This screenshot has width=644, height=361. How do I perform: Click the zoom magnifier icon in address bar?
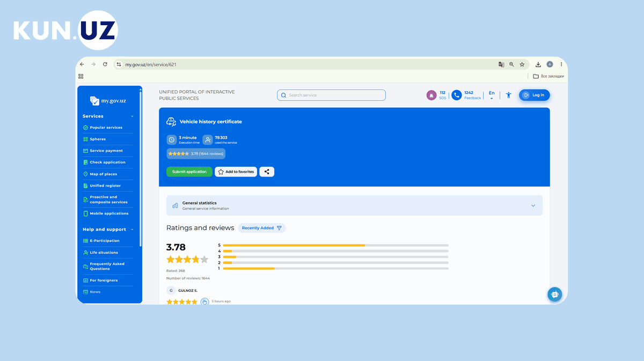click(x=511, y=64)
